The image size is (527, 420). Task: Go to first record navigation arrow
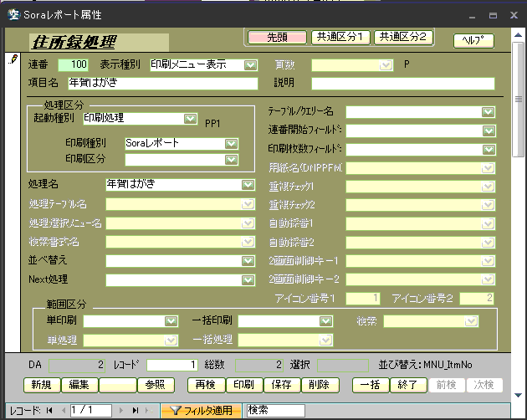[x=49, y=411]
